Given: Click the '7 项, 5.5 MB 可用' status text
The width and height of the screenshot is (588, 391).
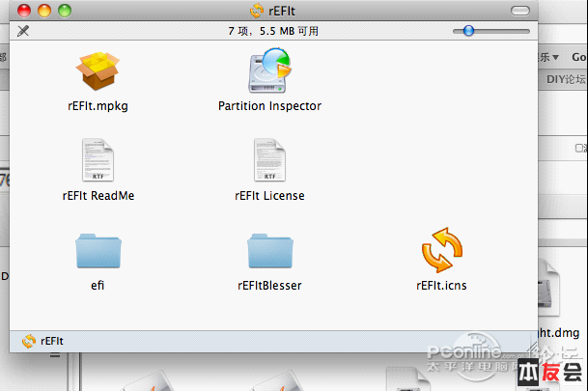Looking at the screenshot, I should tap(273, 31).
